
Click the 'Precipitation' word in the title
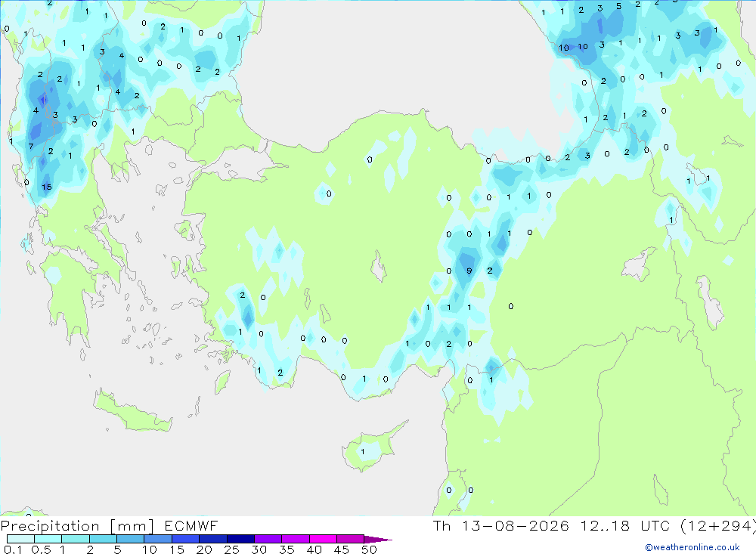[x=50, y=526]
